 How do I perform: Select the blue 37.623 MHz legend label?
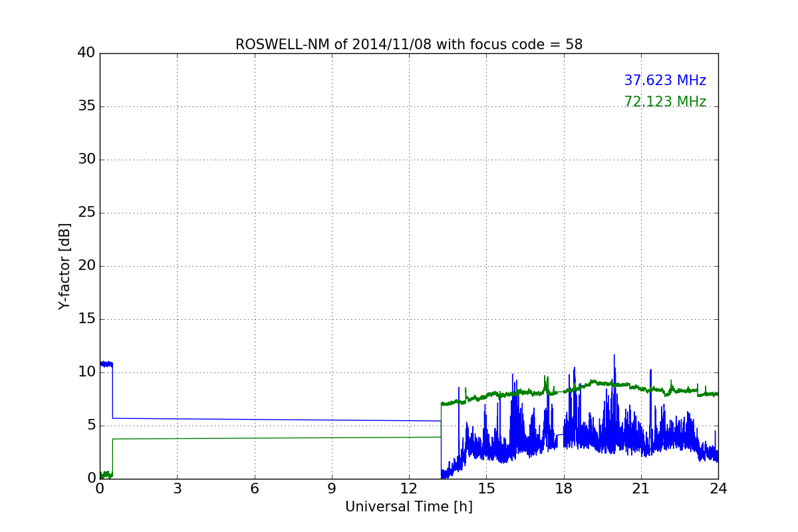665,81
